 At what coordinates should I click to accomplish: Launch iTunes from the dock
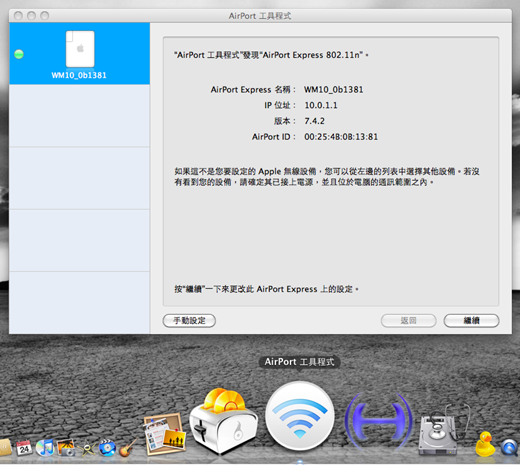click(45, 447)
